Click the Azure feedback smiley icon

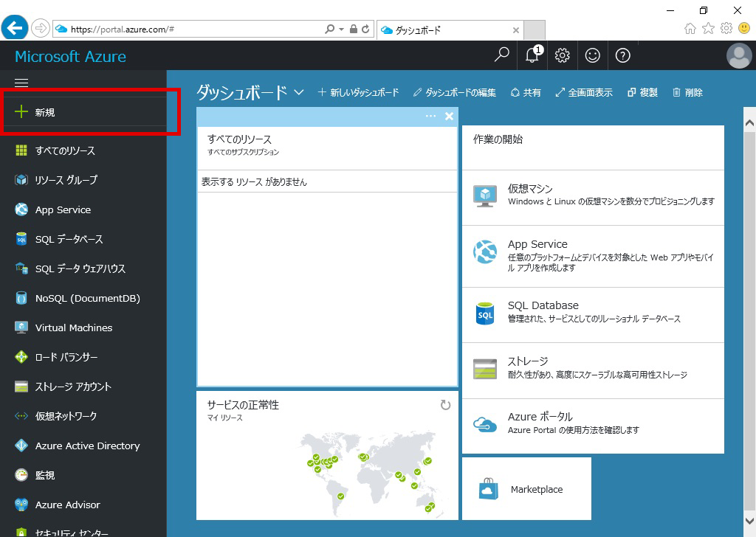pyautogui.click(x=593, y=55)
